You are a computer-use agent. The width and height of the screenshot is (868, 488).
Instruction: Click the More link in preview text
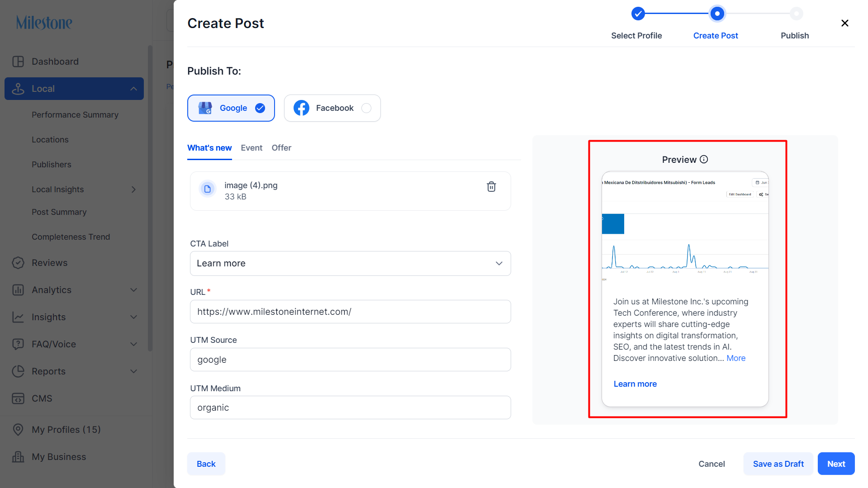point(736,358)
